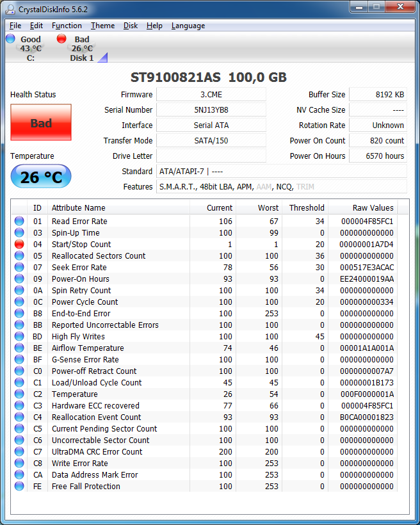The image size is (420, 525).
Task: Click the status icon for Write Error Rate
Action: 19,463
